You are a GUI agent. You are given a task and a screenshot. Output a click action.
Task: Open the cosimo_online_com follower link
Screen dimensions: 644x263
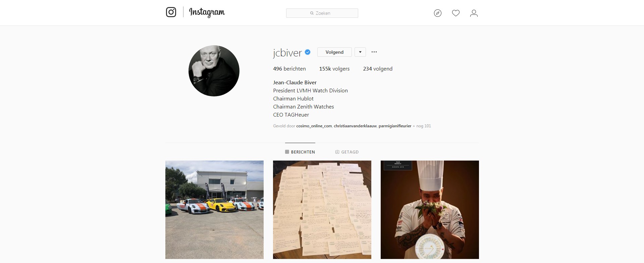(314, 126)
